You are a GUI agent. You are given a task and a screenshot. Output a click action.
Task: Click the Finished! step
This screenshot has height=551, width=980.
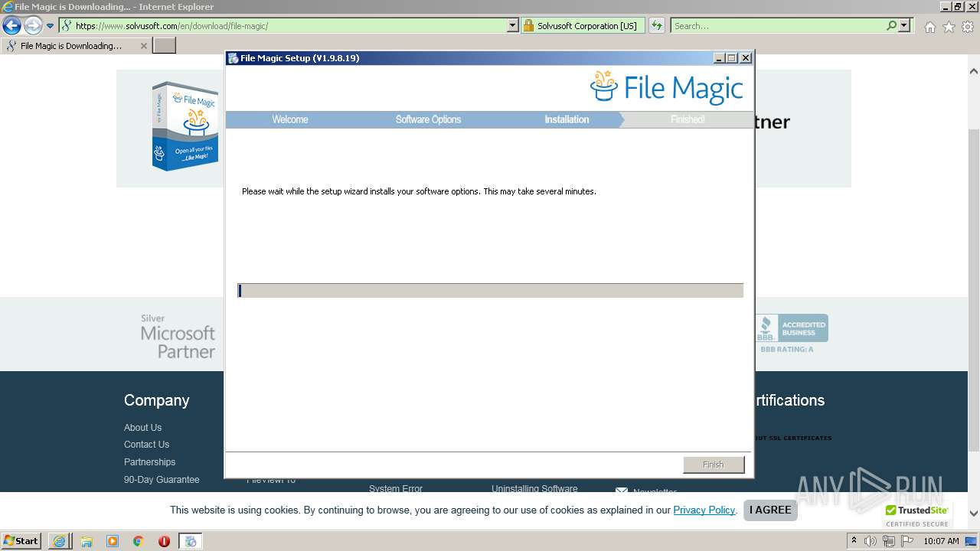(688, 119)
